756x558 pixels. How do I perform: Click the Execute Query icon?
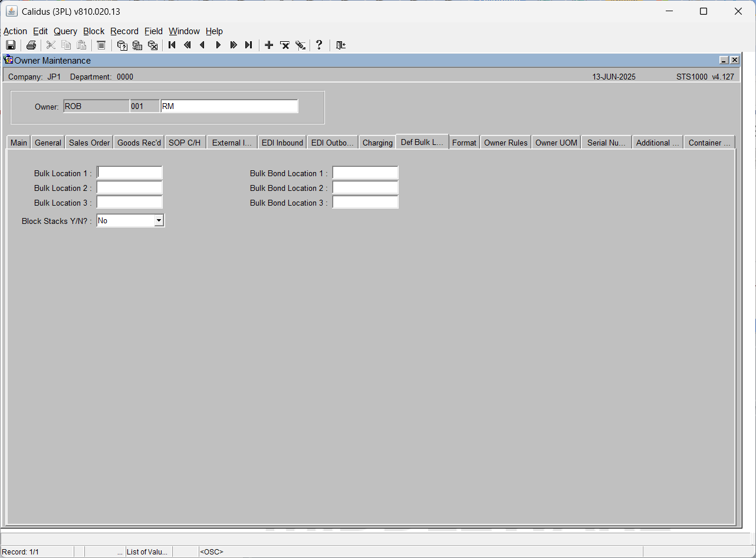pos(137,45)
